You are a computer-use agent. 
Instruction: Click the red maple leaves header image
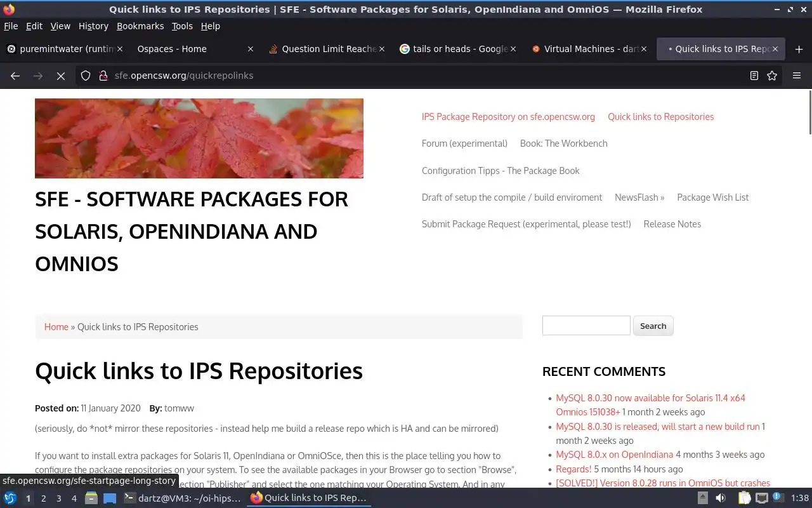pyautogui.click(x=199, y=138)
